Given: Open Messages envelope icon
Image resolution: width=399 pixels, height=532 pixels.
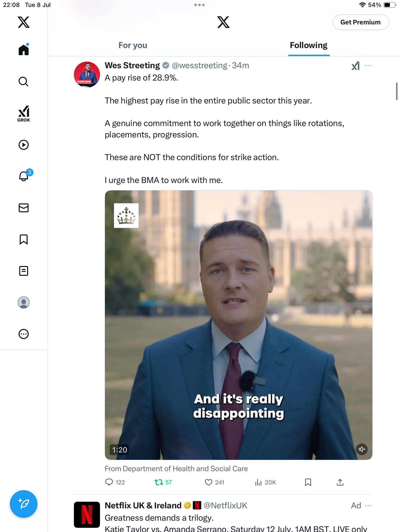Looking at the screenshot, I should 24,208.
